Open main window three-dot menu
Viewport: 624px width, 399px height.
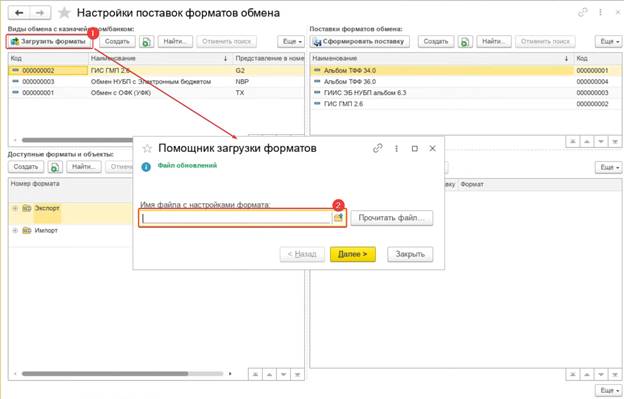click(600, 13)
